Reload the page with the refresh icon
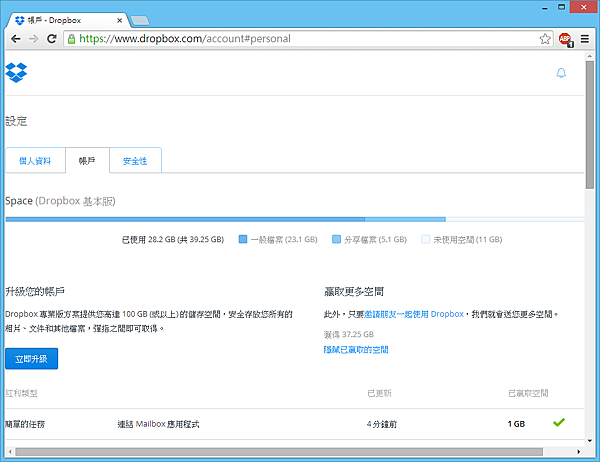Image resolution: width=600 pixels, height=462 pixels. [x=52, y=39]
